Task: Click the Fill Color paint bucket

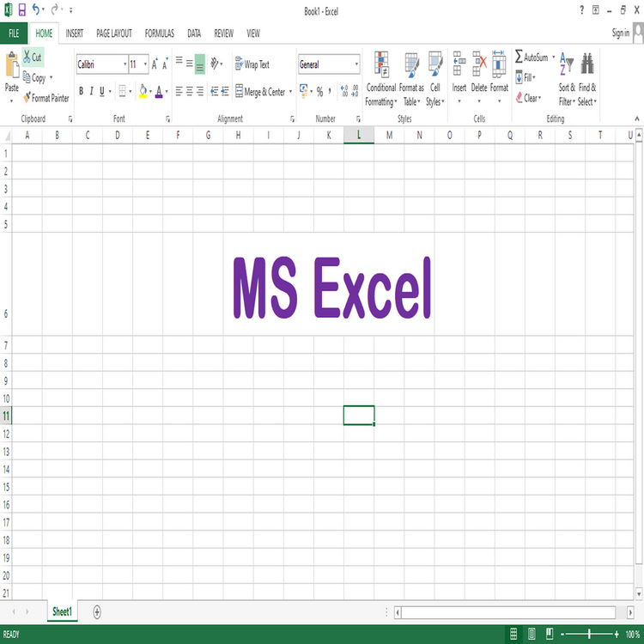Action: pyautogui.click(x=143, y=91)
